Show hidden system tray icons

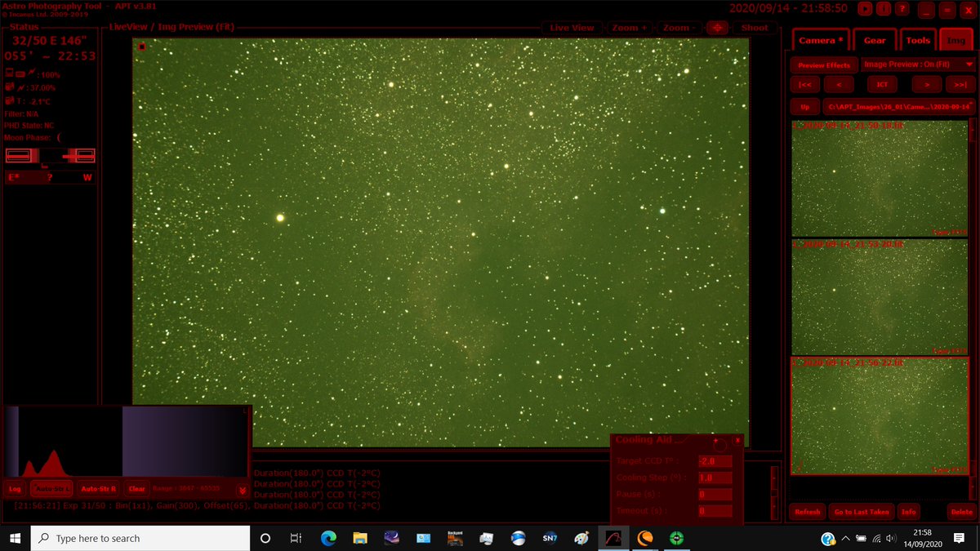click(845, 538)
